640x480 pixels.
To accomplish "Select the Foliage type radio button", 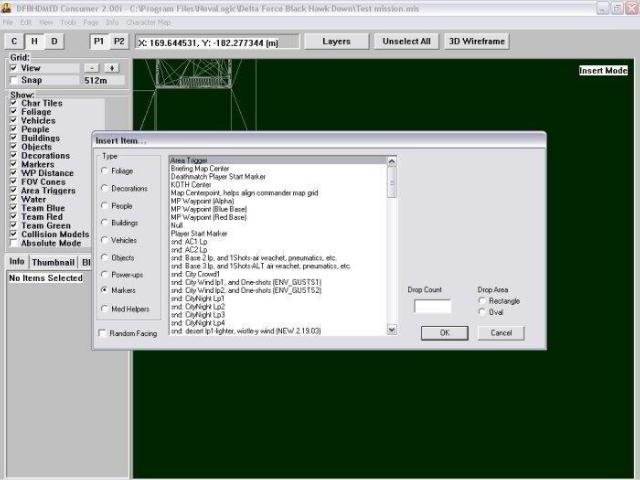I will (105, 171).
